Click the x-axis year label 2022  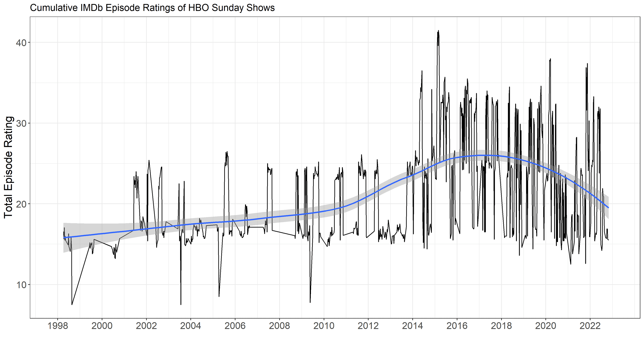click(590, 326)
